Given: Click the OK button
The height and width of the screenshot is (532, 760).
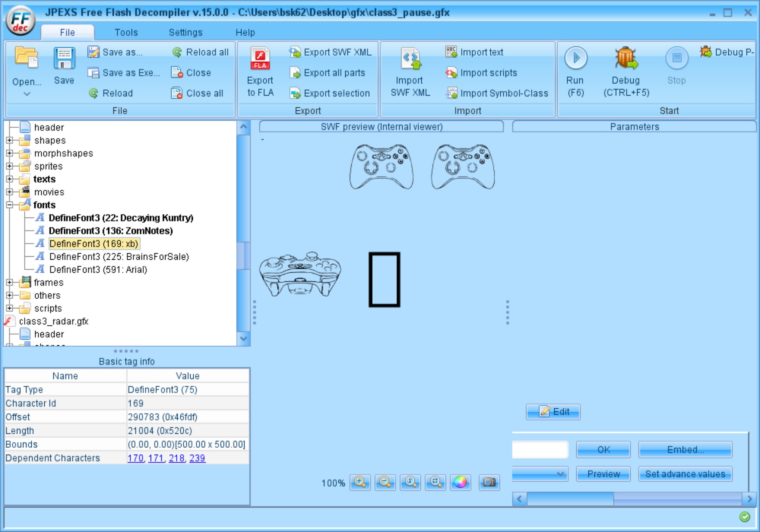Looking at the screenshot, I should coord(603,449).
